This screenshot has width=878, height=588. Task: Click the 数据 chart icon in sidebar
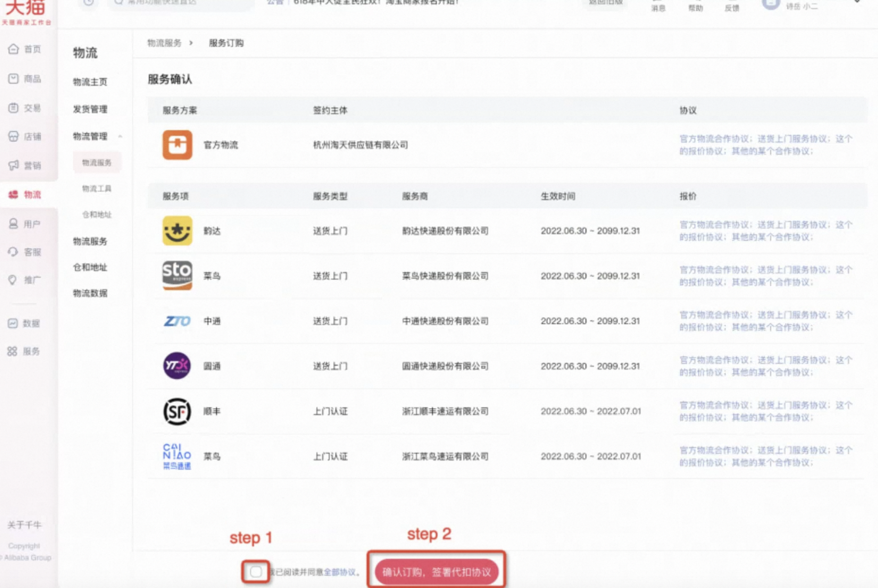pyautogui.click(x=13, y=323)
